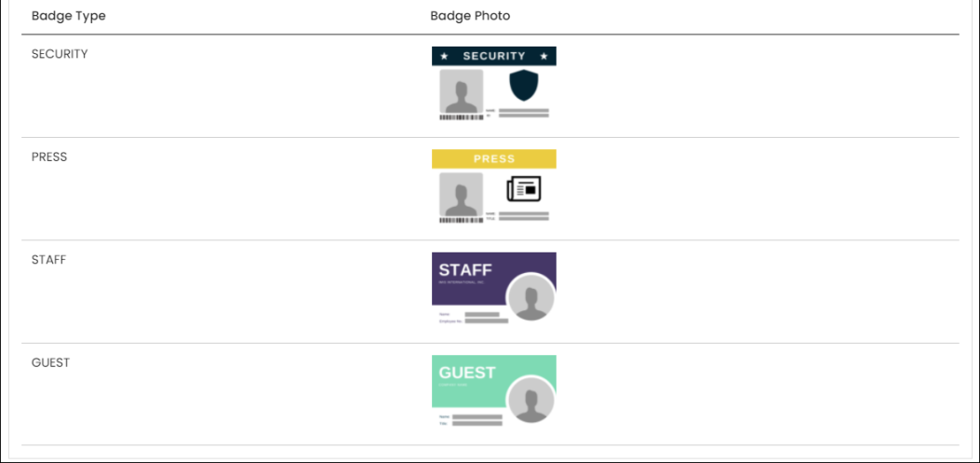Click the profile silhouette on Press badge

462,194
